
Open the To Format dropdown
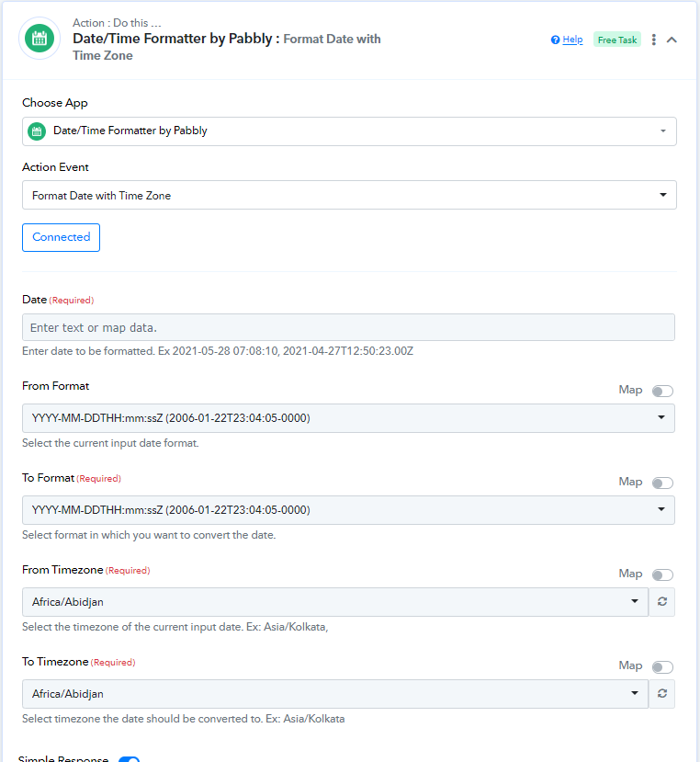point(348,510)
